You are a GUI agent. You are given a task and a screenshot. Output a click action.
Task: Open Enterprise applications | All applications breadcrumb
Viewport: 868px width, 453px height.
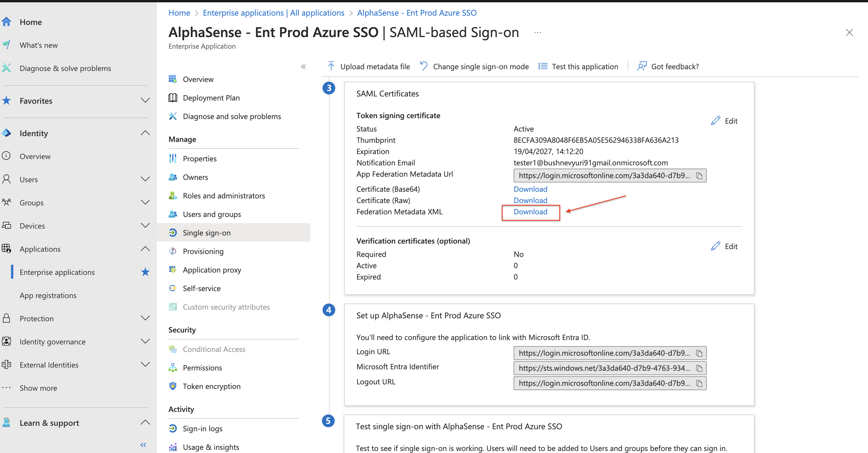tap(274, 13)
